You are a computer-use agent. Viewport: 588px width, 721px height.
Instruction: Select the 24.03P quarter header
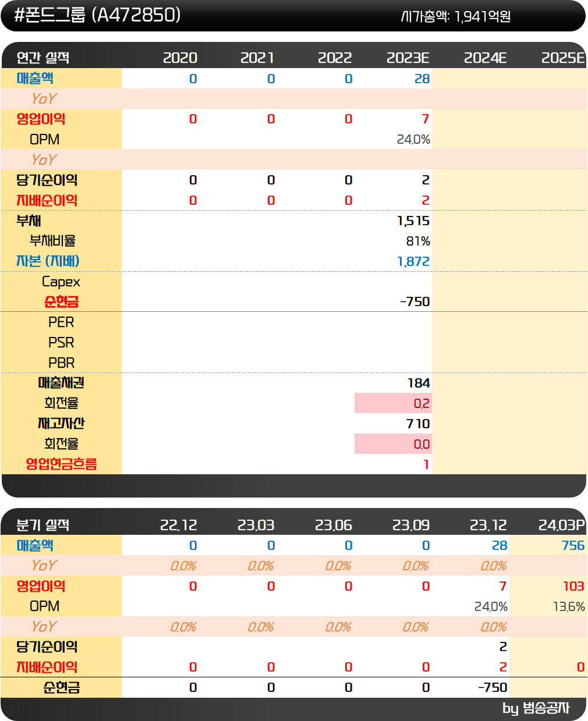click(x=562, y=525)
